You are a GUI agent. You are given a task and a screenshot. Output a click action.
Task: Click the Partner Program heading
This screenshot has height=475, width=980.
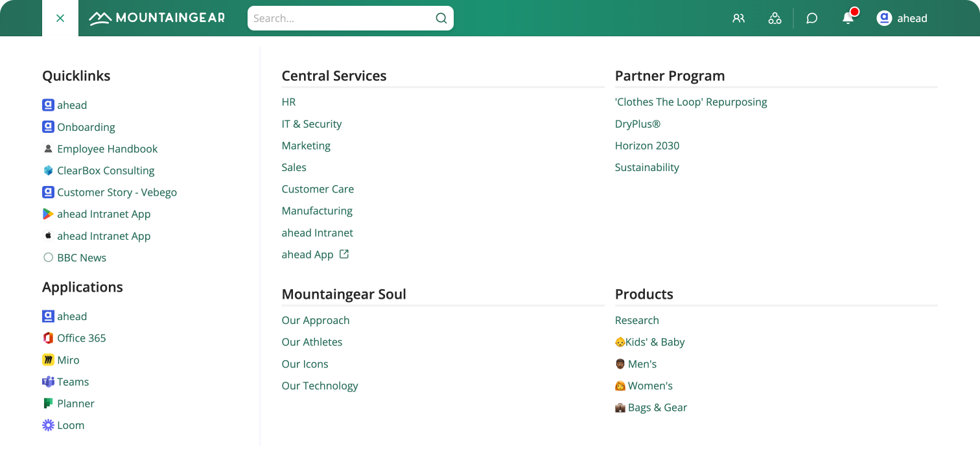(670, 76)
